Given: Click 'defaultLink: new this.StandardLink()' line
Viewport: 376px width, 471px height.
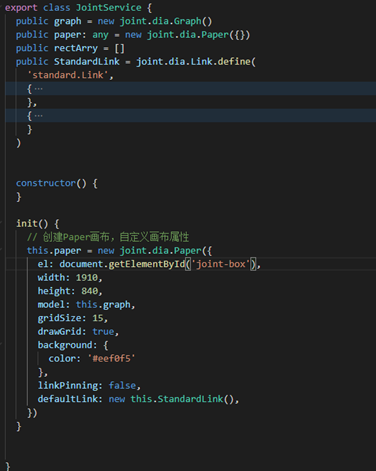Looking at the screenshot, I should (138, 399).
